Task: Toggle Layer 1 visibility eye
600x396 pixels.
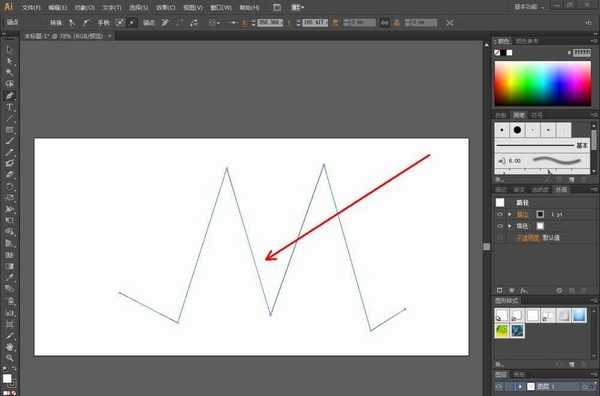Action: [499, 387]
